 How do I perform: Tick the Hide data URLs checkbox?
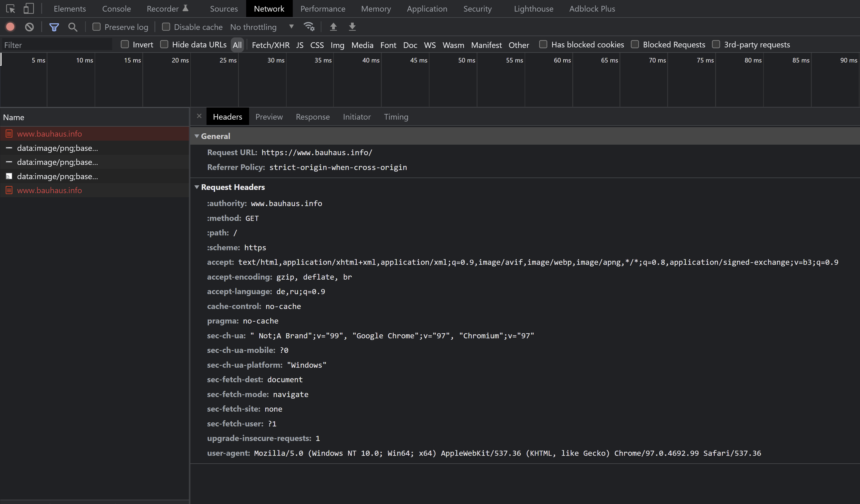[x=164, y=45]
